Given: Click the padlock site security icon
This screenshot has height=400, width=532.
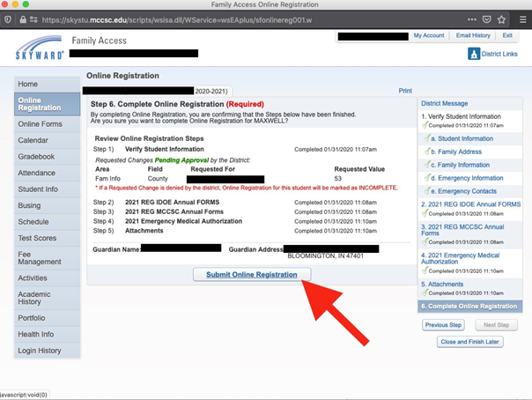Looking at the screenshot, I should tap(21, 19).
